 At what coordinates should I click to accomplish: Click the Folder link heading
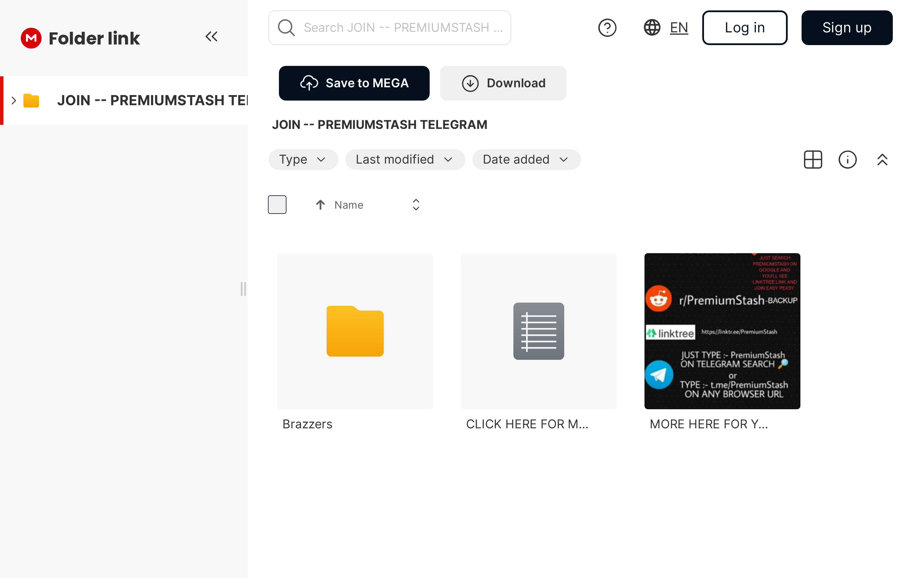(94, 38)
